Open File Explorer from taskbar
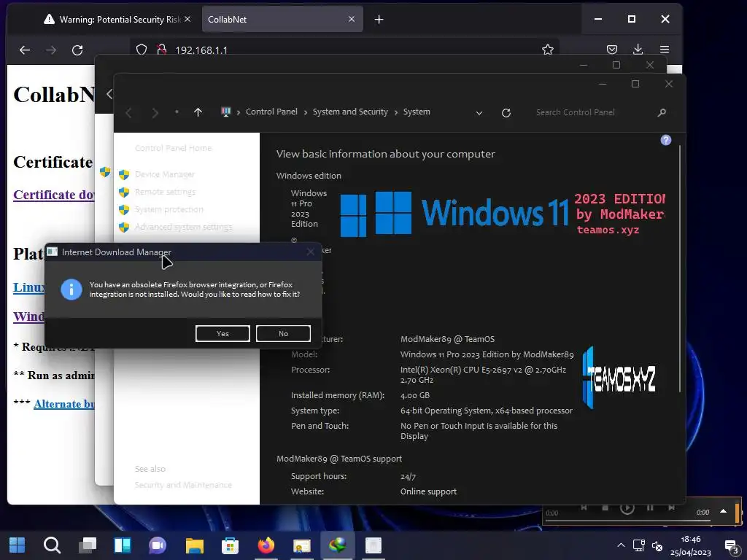747x560 pixels. pos(194,545)
